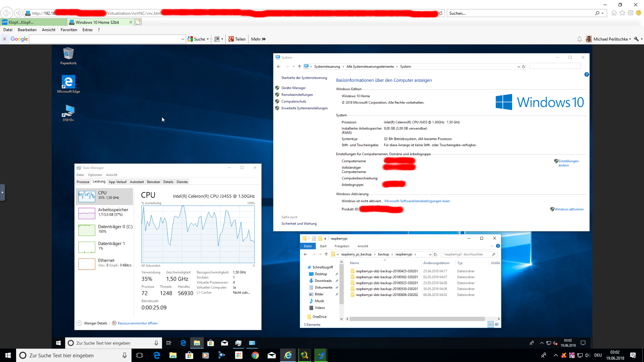Image resolution: width=644 pixels, height=362 pixels.
Task: Collapse Task-Manager with Weniger Details
Action: (92, 323)
